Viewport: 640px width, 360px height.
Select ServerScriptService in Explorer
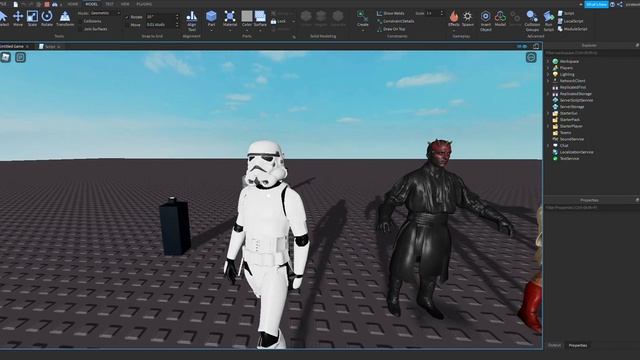coord(576,100)
